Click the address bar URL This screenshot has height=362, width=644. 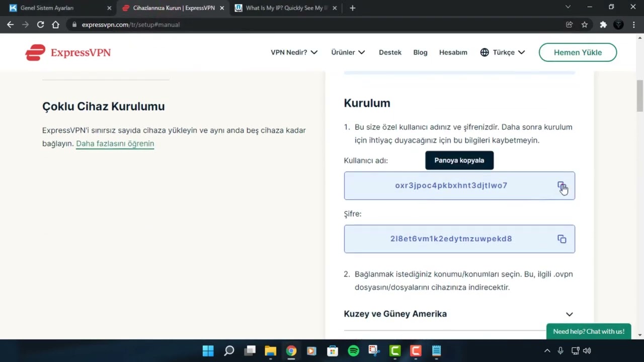pos(131,24)
